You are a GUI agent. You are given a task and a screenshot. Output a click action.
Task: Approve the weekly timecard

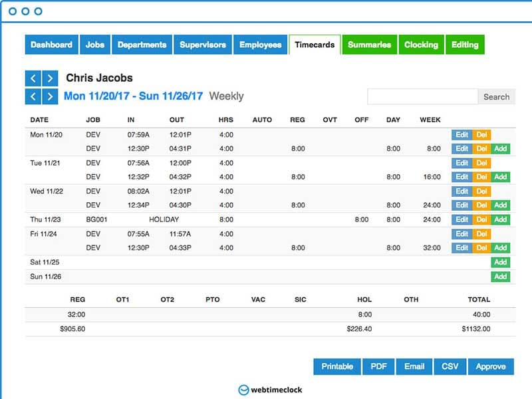[x=491, y=366]
